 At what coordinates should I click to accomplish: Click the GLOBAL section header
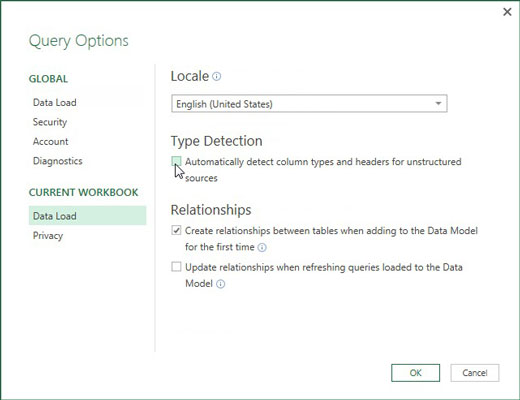(x=48, y=79)
